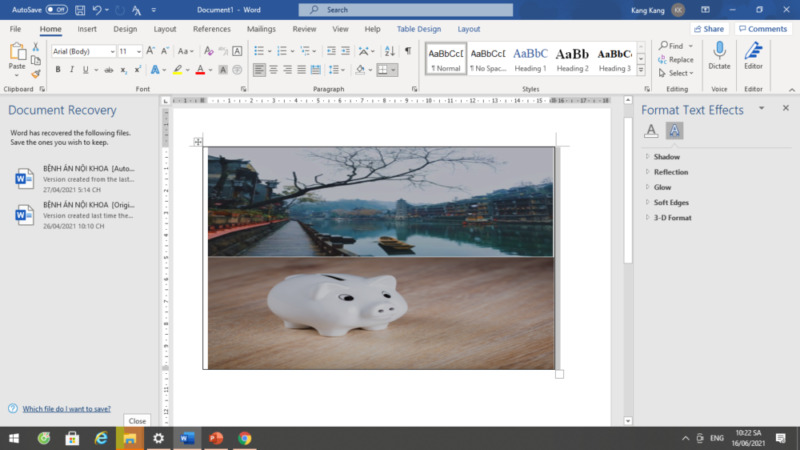Expand the 3-D Format section
This screenshot has width=800, height=450.
[672, 218]
